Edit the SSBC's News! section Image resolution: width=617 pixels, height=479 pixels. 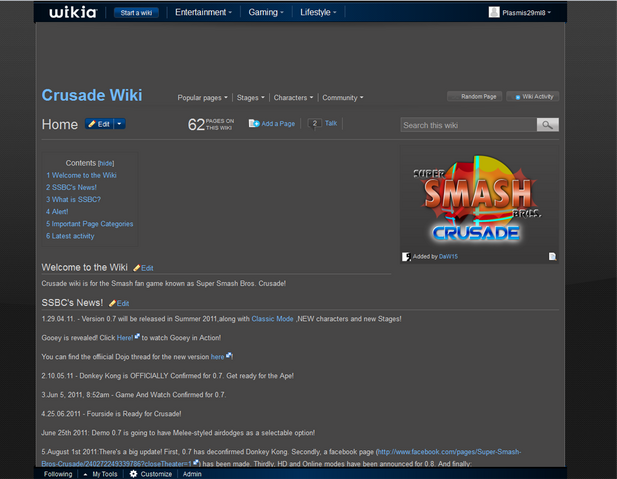(119, 303)
